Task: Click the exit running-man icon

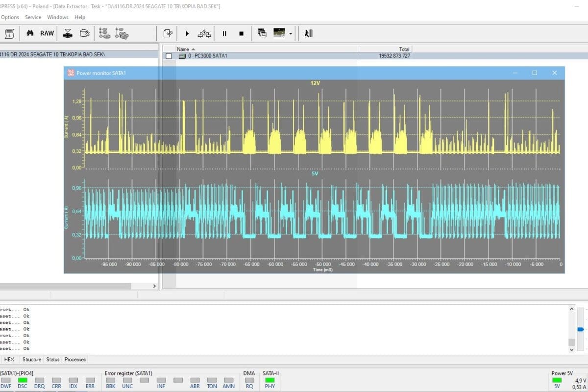Action: (308, 33)
